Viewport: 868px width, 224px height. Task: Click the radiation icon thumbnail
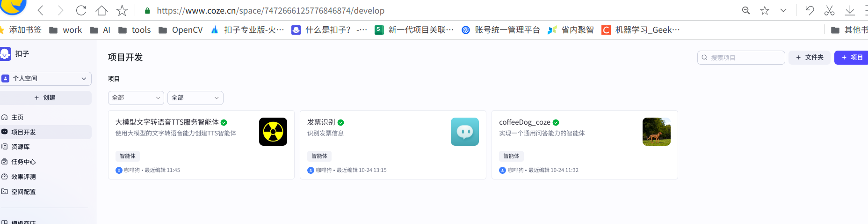273,132
